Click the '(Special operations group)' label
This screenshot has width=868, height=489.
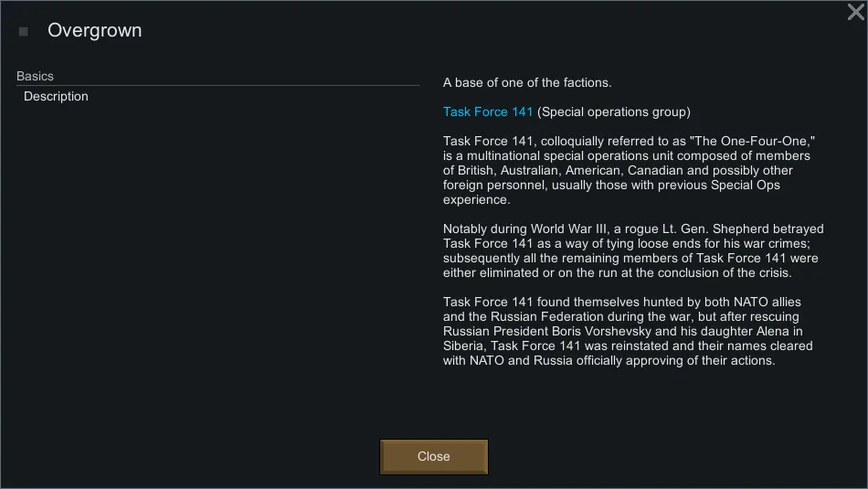[614, 112]
